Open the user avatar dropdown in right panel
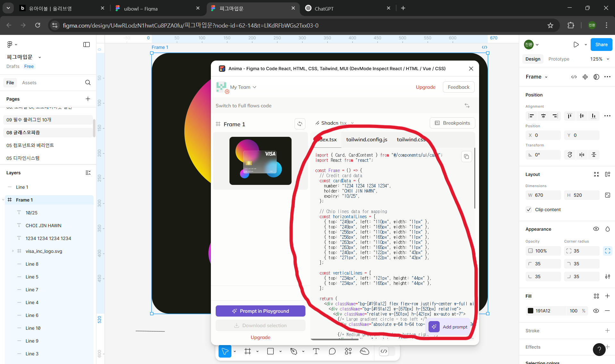The image size is (615, 364). (532, 45)
